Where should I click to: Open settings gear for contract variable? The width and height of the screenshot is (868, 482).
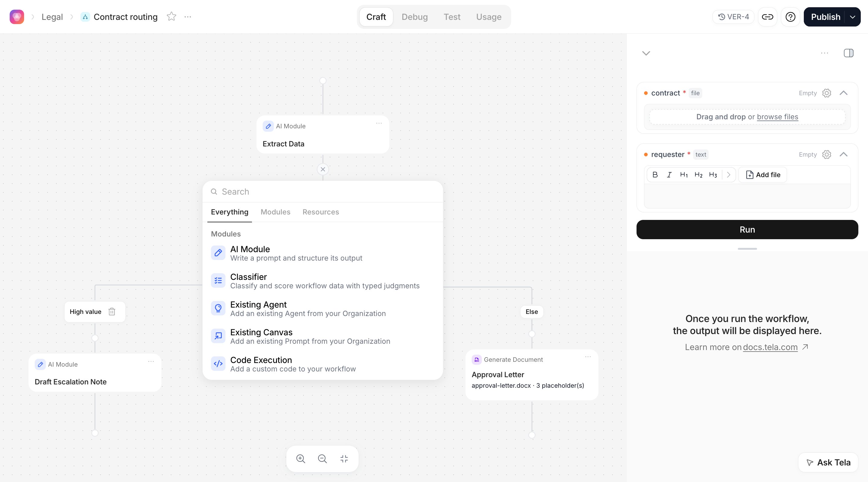[x=826, y=93]
